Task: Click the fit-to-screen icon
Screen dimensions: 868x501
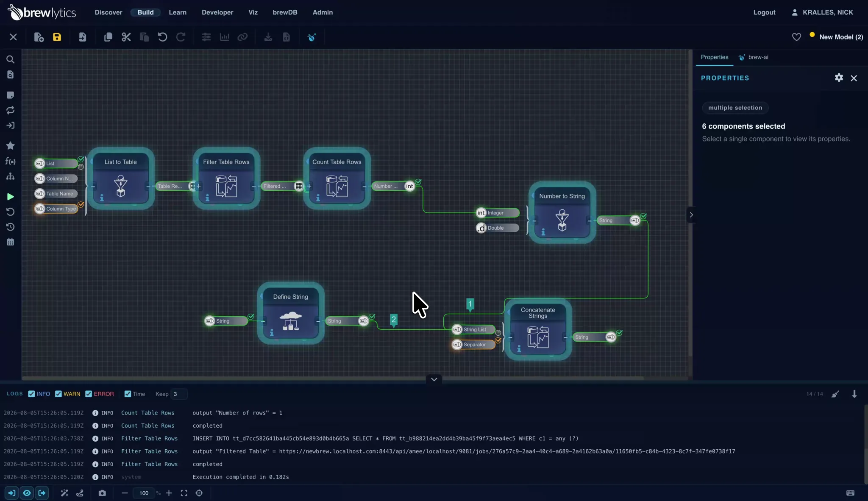Action: click(x=184, y=493)
